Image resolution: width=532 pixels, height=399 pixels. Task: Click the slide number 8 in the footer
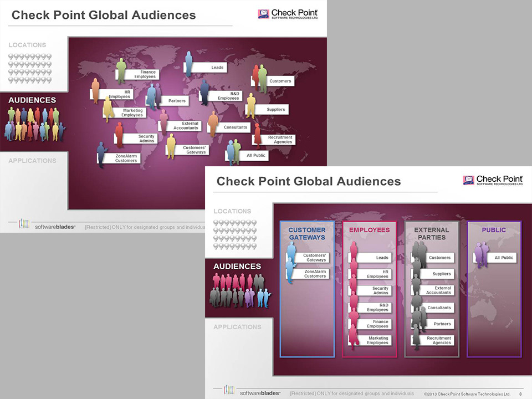tap(520, 394)
